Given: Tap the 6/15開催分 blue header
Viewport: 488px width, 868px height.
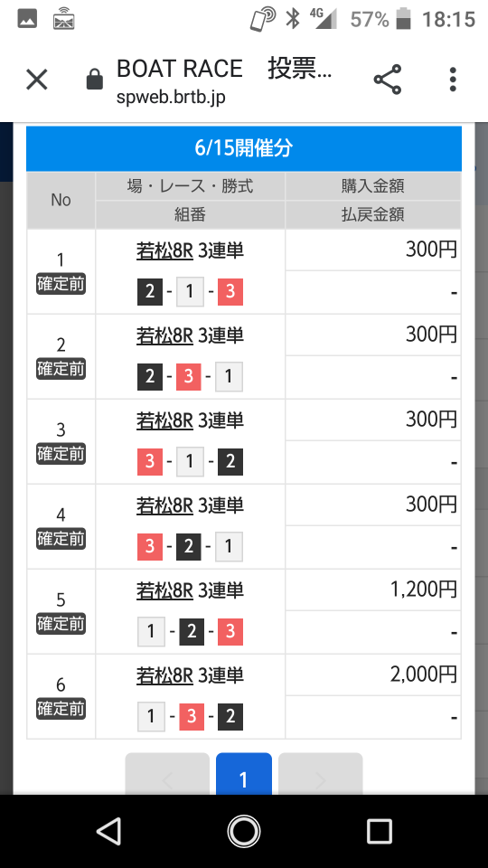Looking at the screenshot, I should coord(243,148).
